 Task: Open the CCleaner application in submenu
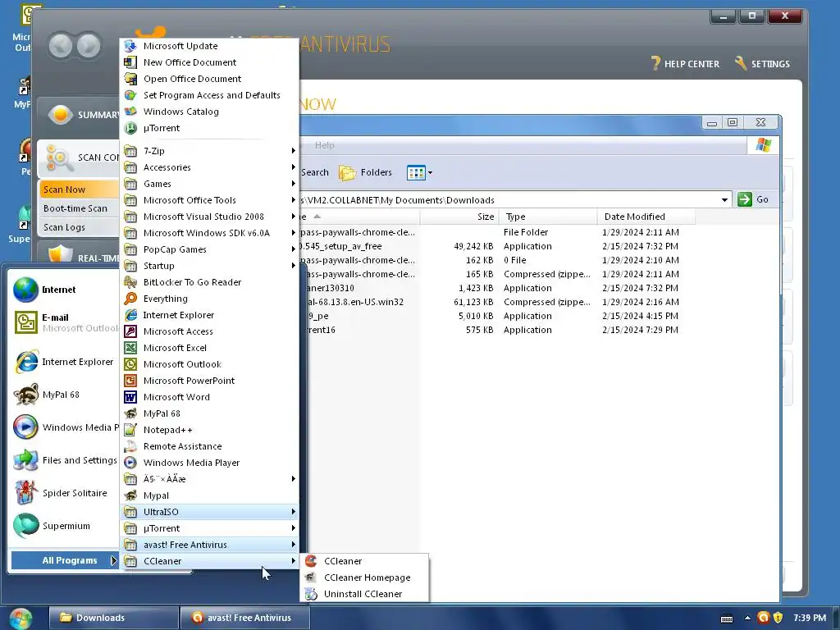pyautogui.click(x=364, y=561)
